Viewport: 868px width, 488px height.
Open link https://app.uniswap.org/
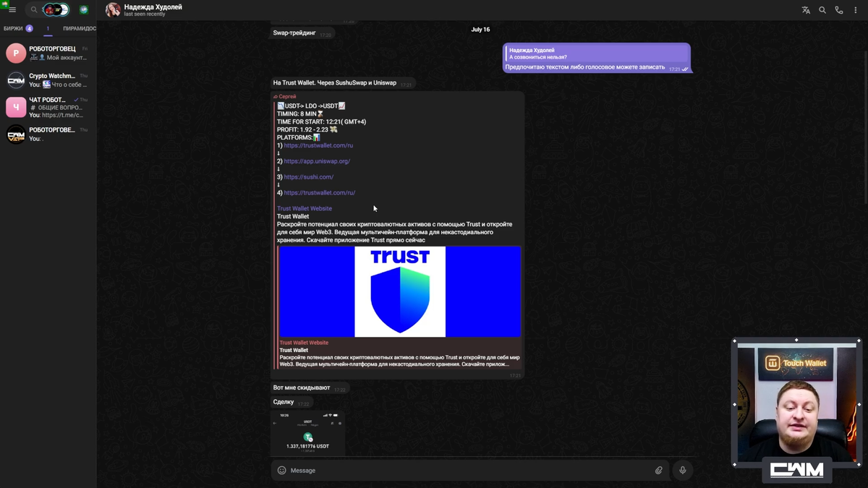point(317,161)
